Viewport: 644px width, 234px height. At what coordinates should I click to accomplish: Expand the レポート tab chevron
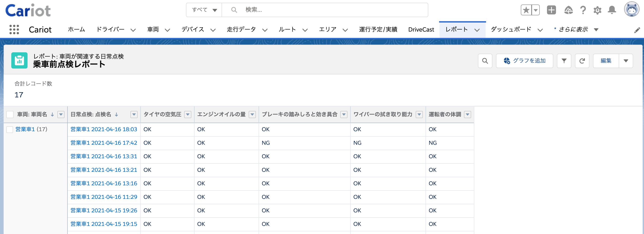(x=477, y=30)
